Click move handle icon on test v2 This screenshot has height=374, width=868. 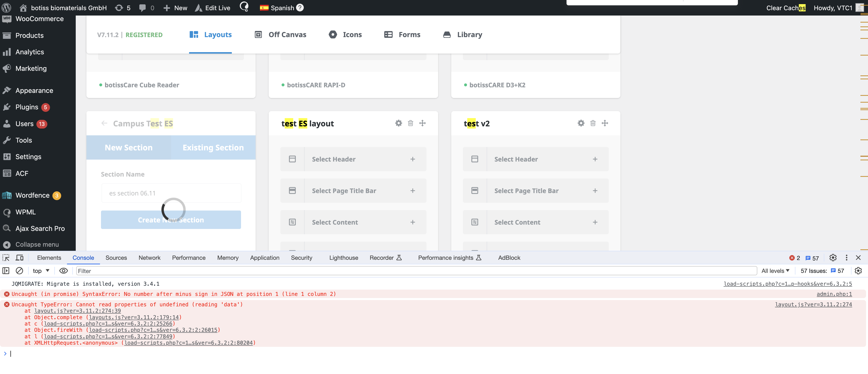pyautogui.click(x=604, y=123)
